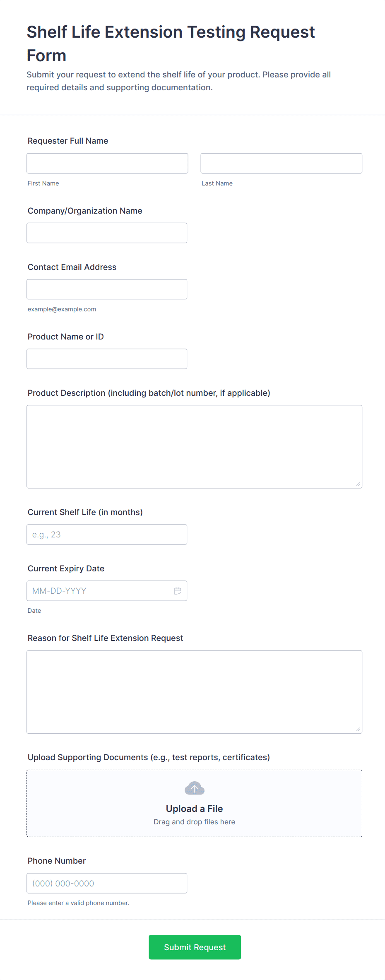
Task: Click the Reason textarea resize handle
Action: click(x=358, y=729)
